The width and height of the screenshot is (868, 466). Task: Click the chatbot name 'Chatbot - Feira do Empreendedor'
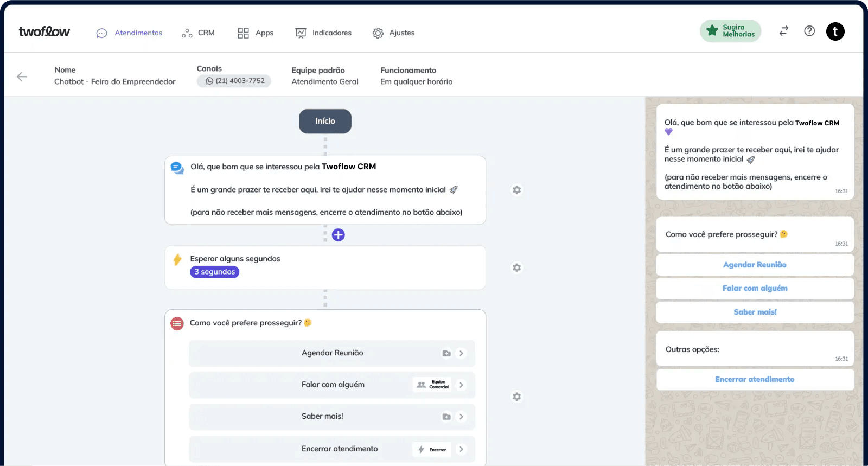pos(115,82)
